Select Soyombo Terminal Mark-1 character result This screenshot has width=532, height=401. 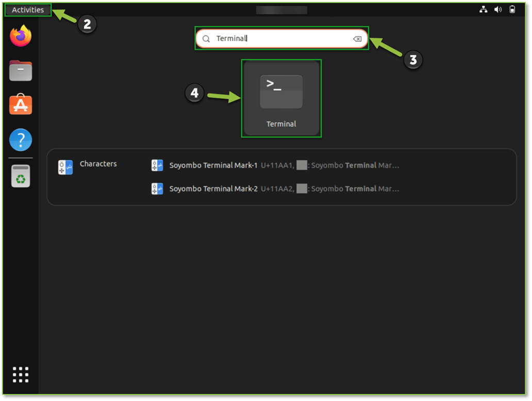click(213, 165)
